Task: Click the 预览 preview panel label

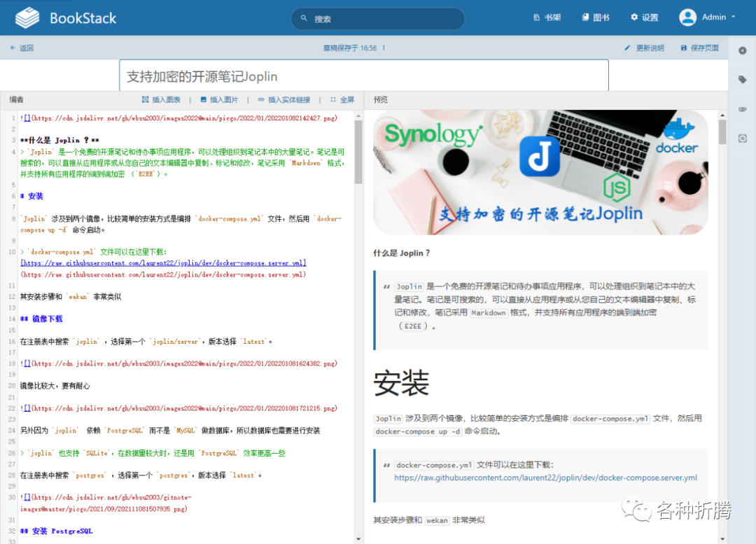Action: [380, 99]
